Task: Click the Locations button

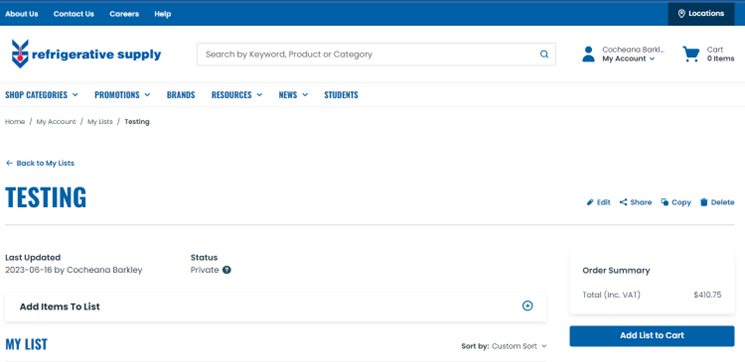Action: click(x=701, y=14)
